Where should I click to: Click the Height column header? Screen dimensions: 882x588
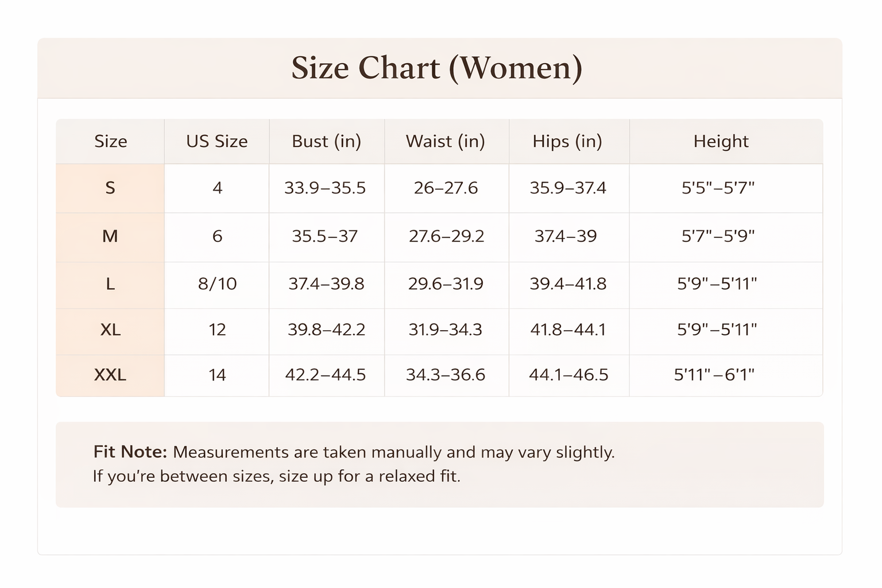pos(721,141)
